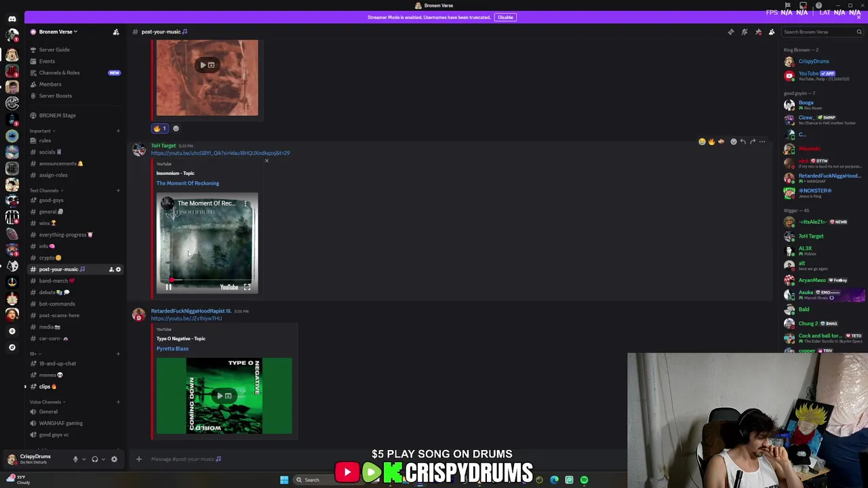The width and height of the screenshot is (868, 488).
Task: Open the Insomnium - Topic author link
Action: click(175, 173)
